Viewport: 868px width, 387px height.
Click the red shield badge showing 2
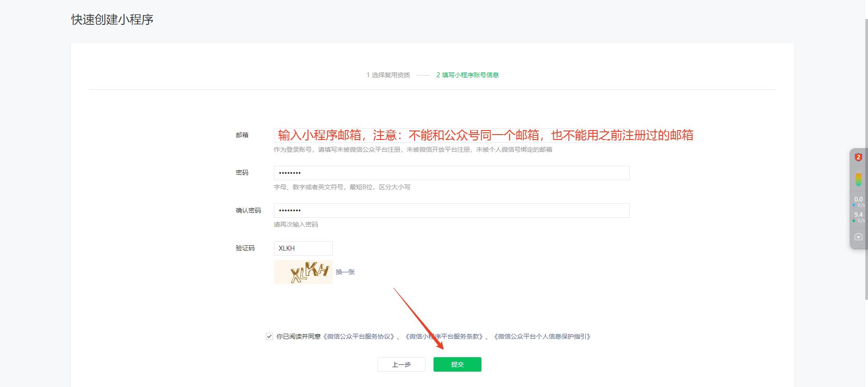click(858, 157)
